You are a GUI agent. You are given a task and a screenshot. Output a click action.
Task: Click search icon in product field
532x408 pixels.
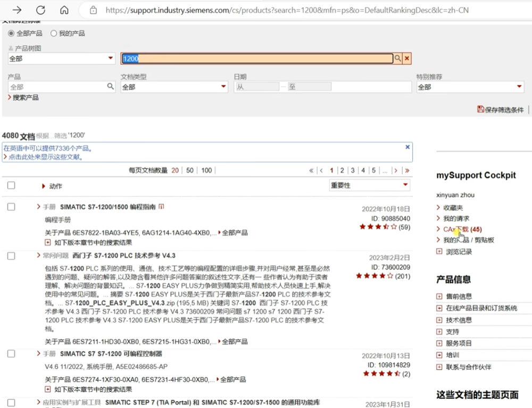pyautogui.click(x=111, y=86)
